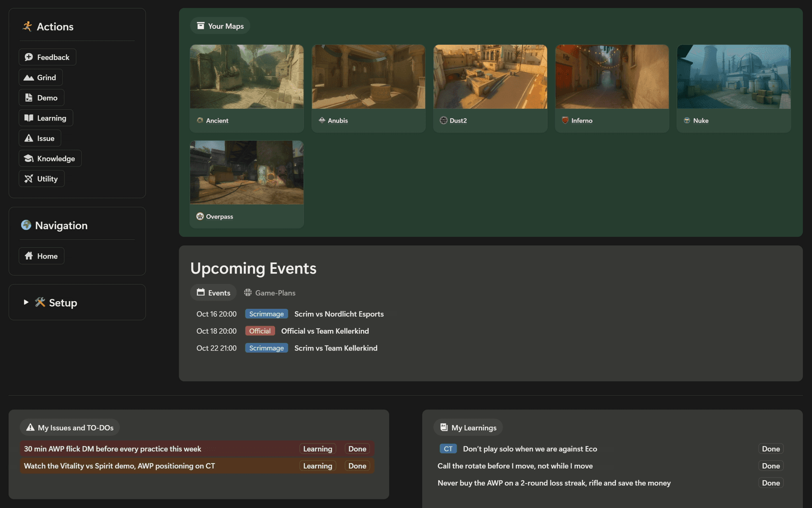Open the Ancient map thumbnail
812x508 pixels.
(x=247, y=77)
